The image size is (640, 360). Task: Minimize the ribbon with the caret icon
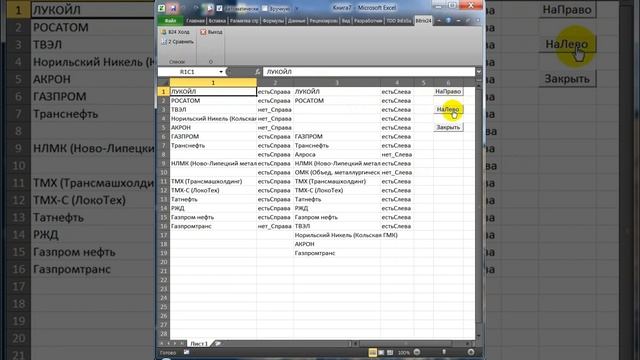439,20
